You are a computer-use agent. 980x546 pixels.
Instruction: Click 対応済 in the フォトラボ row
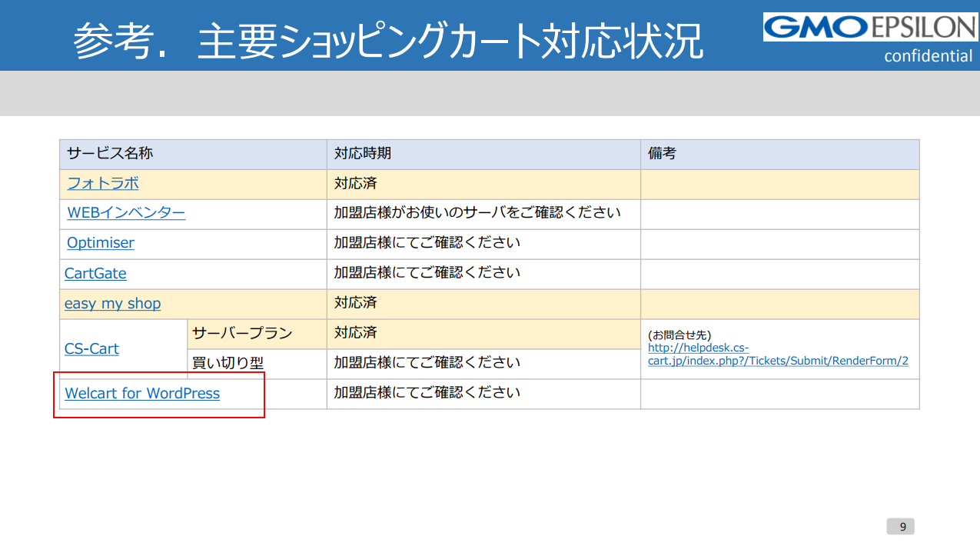click(x=355, y=184)
